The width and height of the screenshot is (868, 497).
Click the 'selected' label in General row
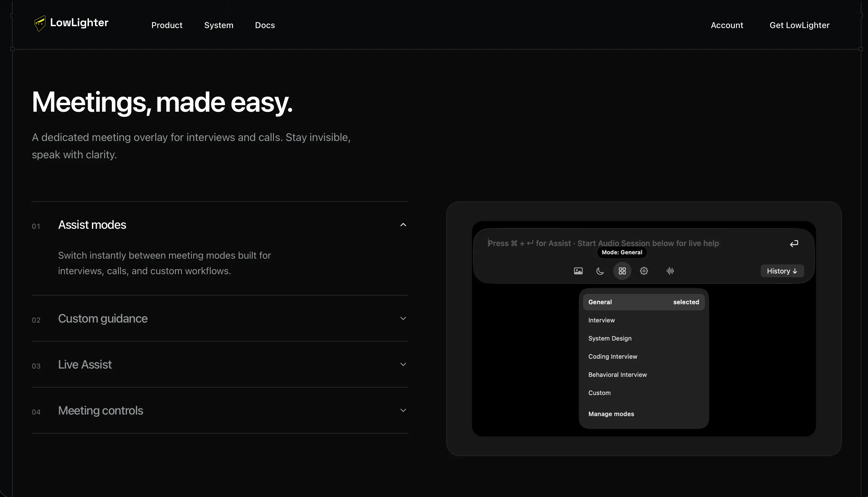686,302
